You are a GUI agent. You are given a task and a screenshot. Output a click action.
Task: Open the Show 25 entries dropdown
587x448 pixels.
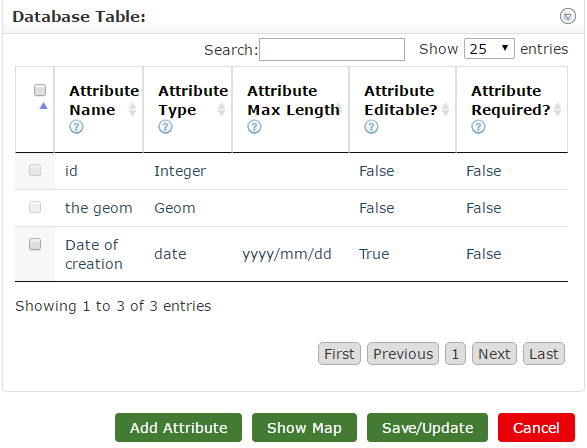[489, 49]
